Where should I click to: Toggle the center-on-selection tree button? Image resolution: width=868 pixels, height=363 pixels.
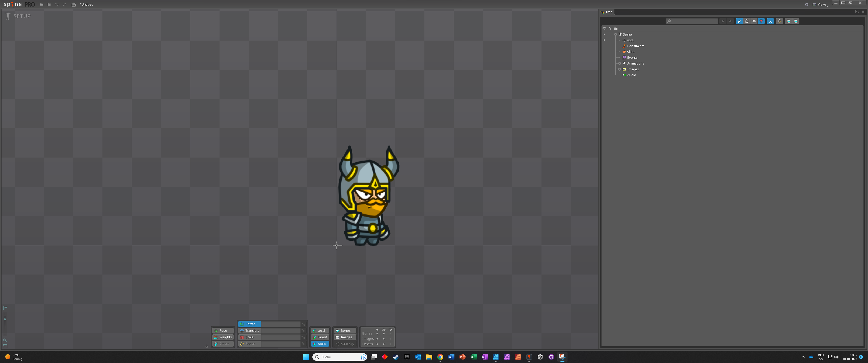click(x=770, y=21)
